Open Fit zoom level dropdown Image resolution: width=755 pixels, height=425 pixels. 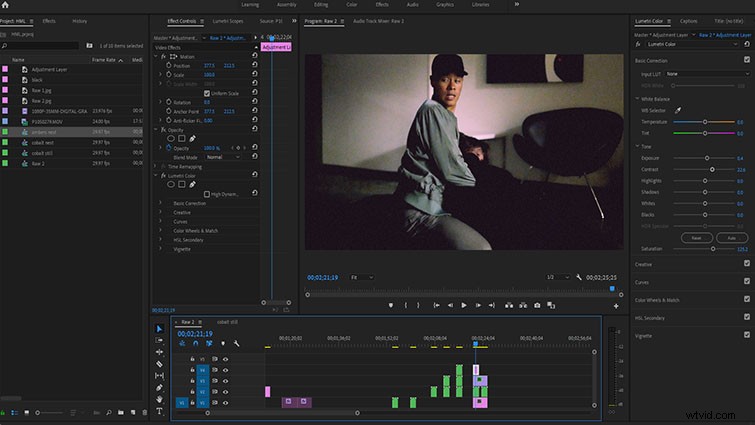click(362, 277)
